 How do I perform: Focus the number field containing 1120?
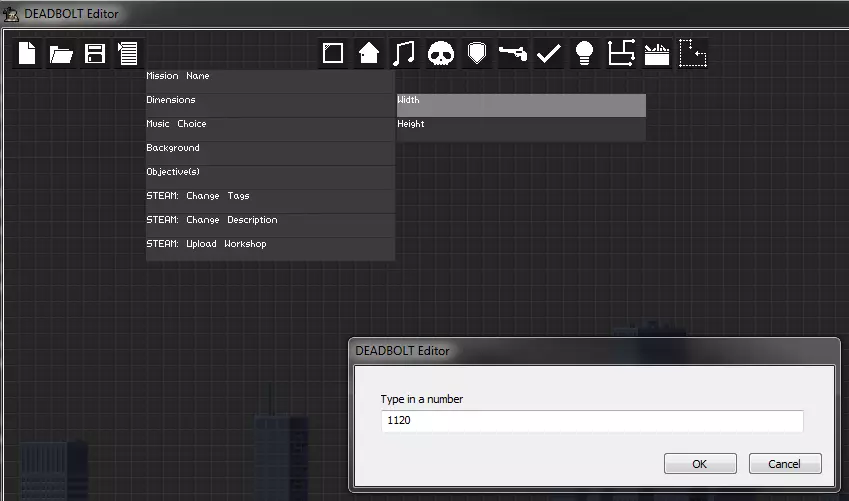592,421
